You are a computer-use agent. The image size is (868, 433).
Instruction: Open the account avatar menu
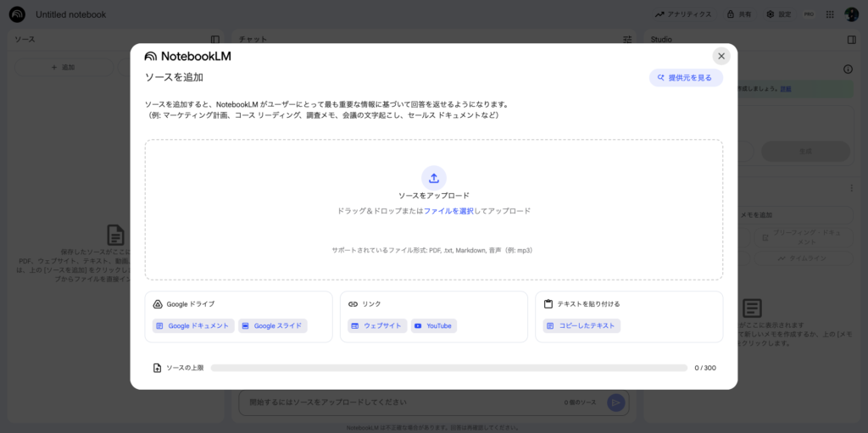tap(851, 14)
